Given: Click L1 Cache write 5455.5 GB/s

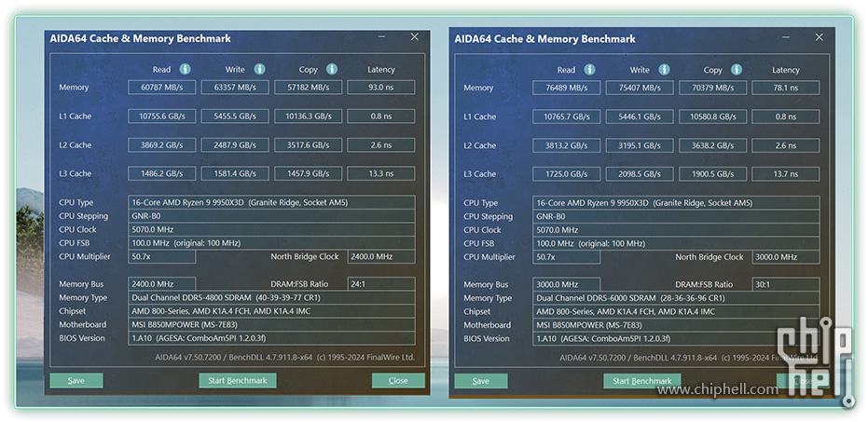Looking at the screenshot, I should pyautogui.click(x=235, y=116).
